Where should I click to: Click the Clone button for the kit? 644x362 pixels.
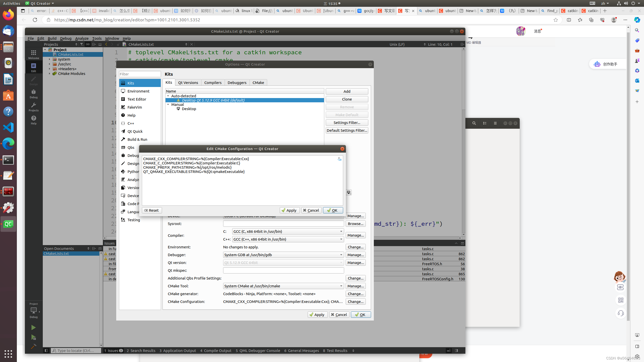347,99
